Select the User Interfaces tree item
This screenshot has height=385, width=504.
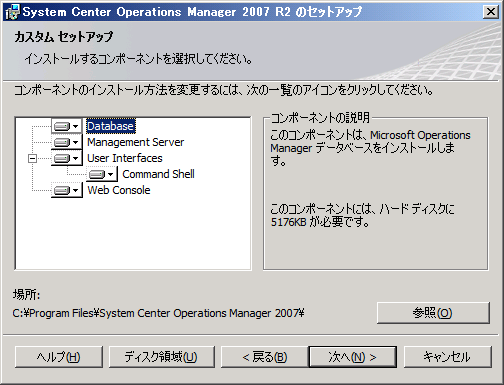click(125, 158)
